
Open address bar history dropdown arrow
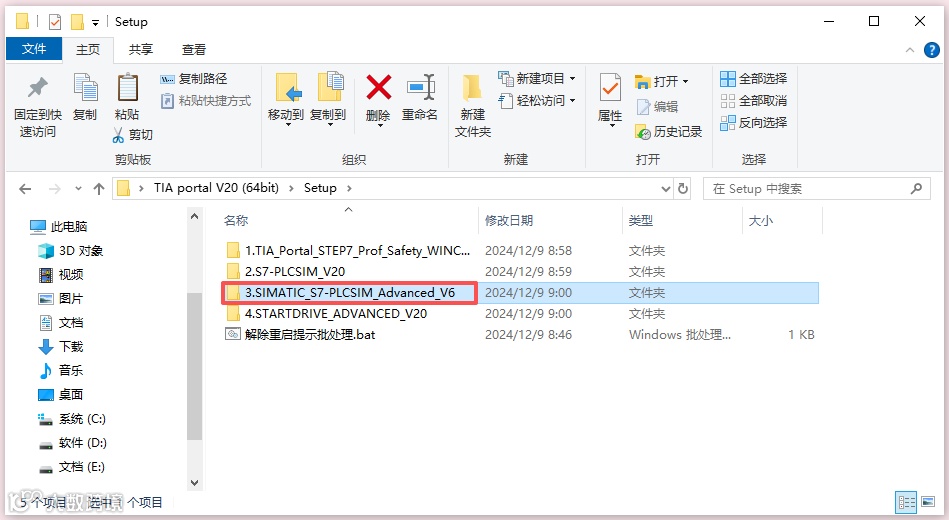click(666, 188)
